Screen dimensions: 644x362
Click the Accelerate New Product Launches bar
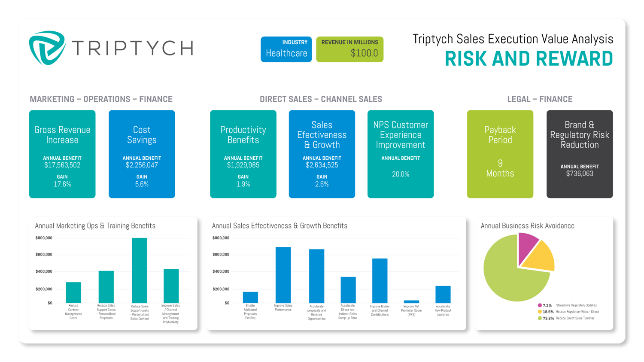tap(443, 295)
